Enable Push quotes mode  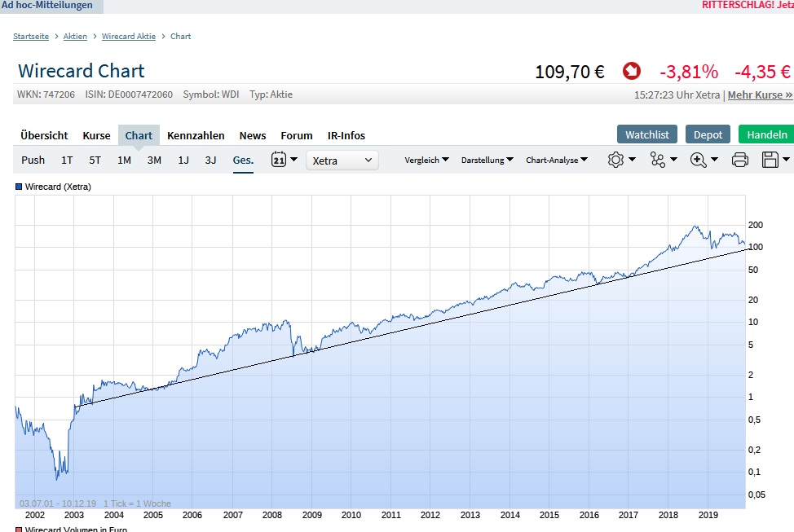33,160
